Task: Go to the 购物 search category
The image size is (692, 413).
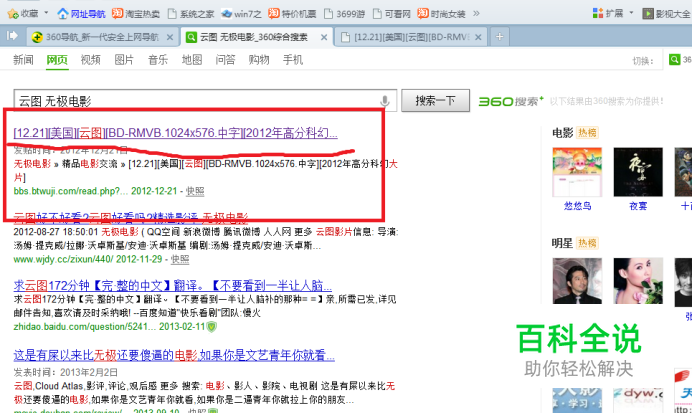Action: pos(259,60)
